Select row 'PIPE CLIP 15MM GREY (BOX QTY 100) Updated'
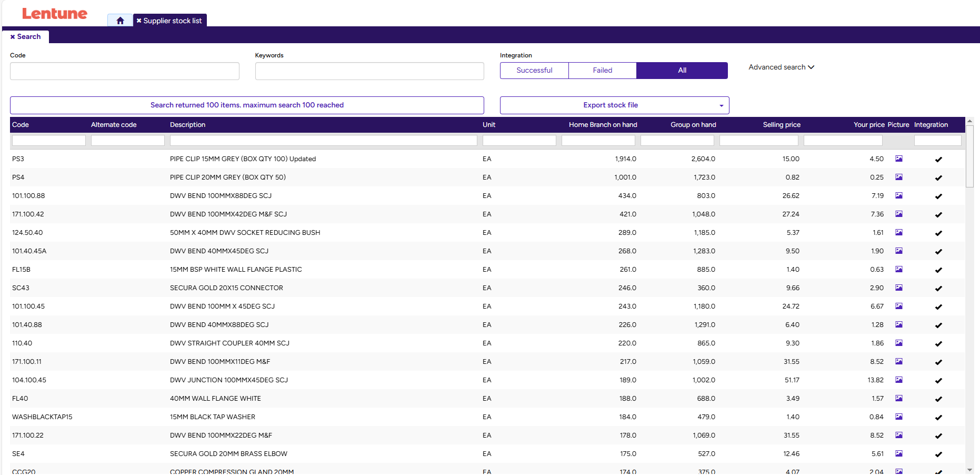The width and height of the screenshot is (980, 475). coord(487,159)
